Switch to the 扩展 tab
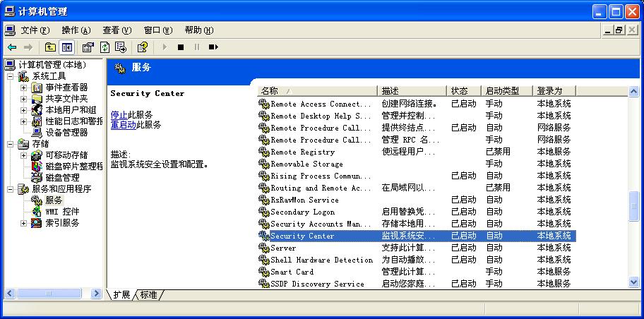This screenshot has height=319, width=644. coord(121,295)
